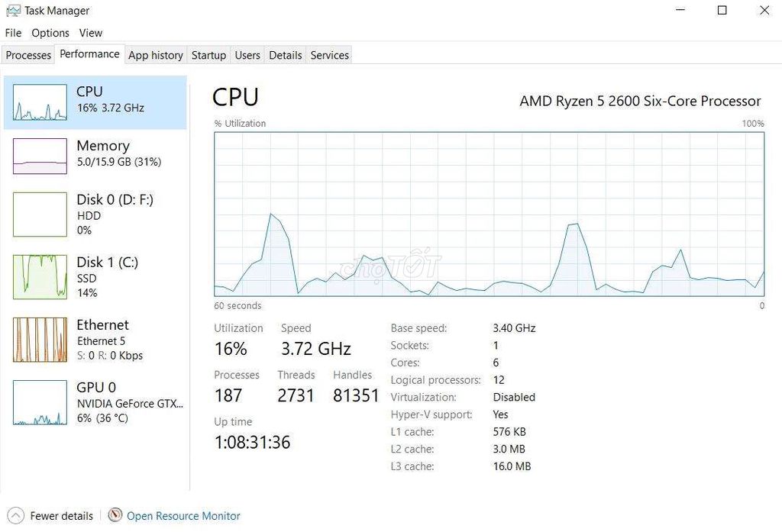
Task: Open the File menu
Action: pyautogui.click(x=12, y=33)
